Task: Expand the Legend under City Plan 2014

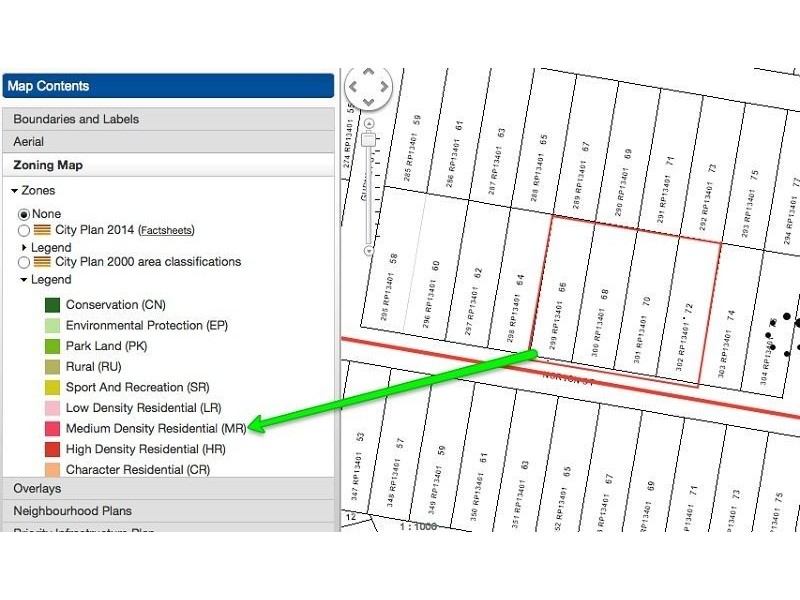Action: tap(25, 247)
